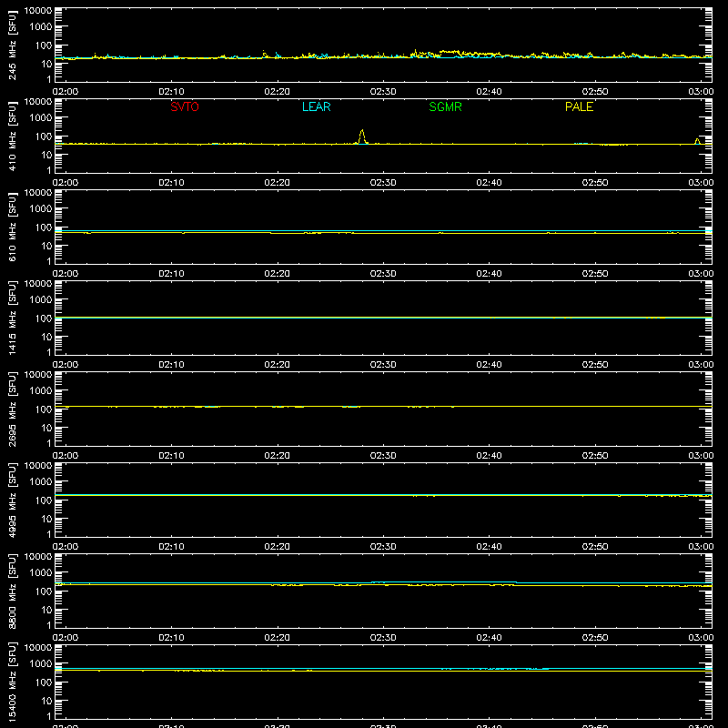Screen dimensions: 728x728
Task: Click the 410 MHz [SFU] axis title
Action: click(x=12, y=136)
